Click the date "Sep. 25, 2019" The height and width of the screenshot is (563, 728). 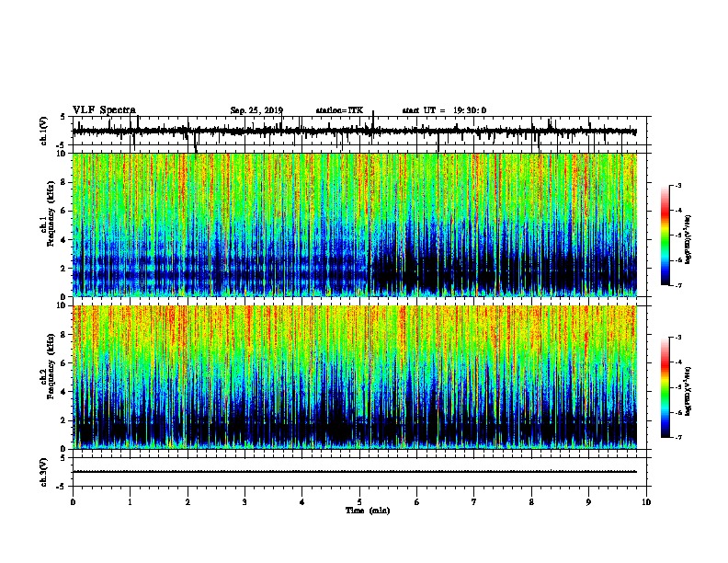pos(256,110)
